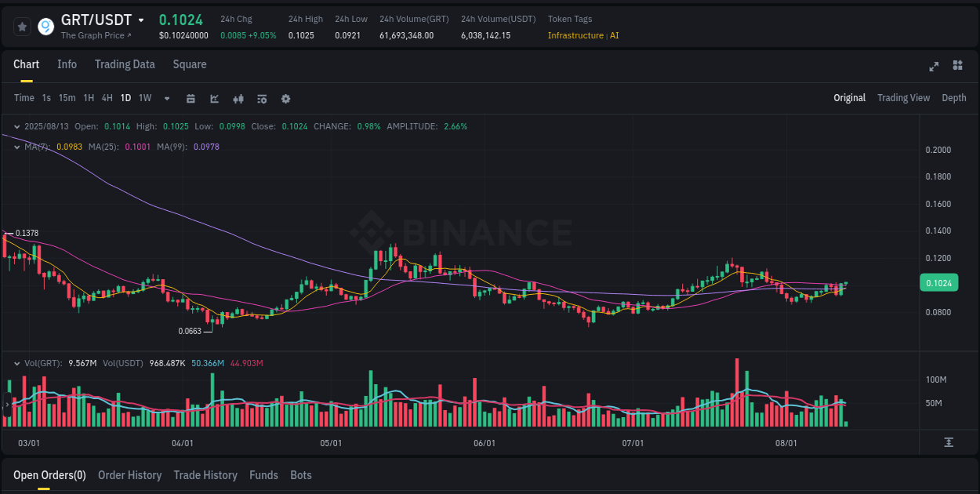
Task: Open extra timeframe options dropdown
Action: click(x=165, y=98)
